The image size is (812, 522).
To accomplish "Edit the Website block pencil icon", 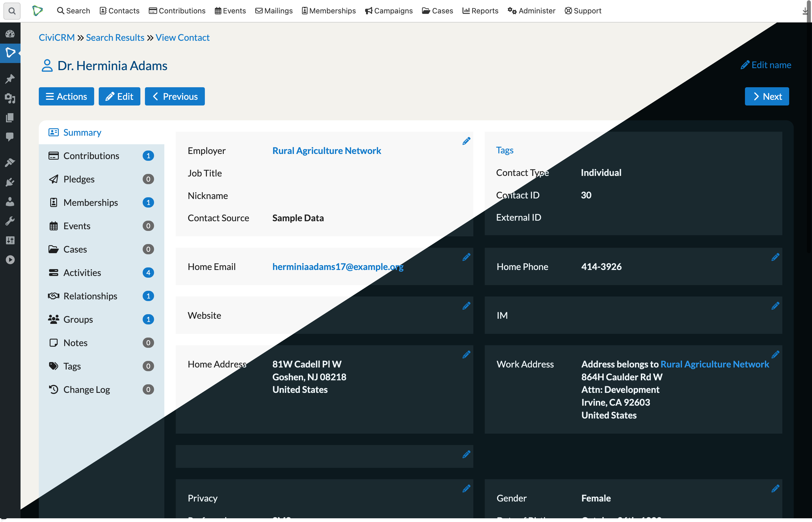I will pyautogui.click(x=466, y=306).
